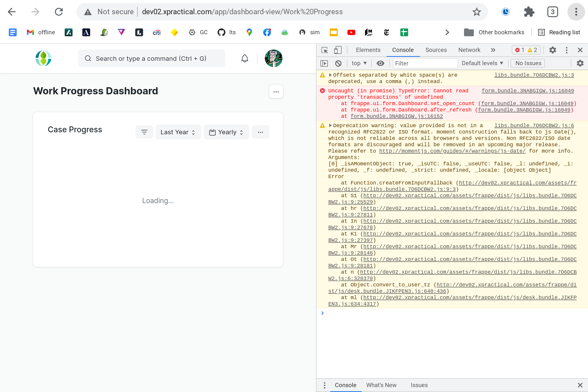Click inside the console Filter field
The width and height of the screenshot is (588, 392).
point(425,63)
